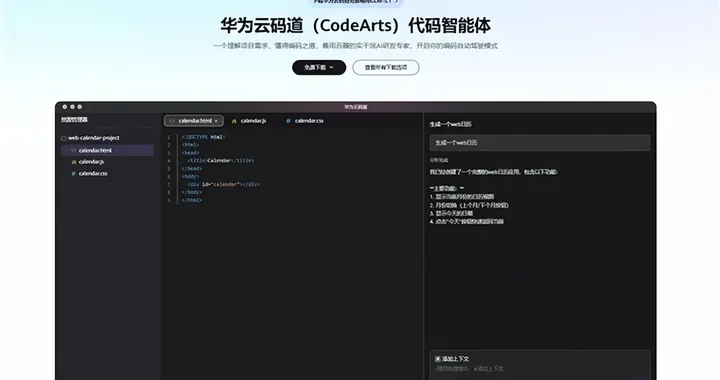
Task: Click the 分析完成 status label
Action: pyautogui.click(x=439, y=160)
